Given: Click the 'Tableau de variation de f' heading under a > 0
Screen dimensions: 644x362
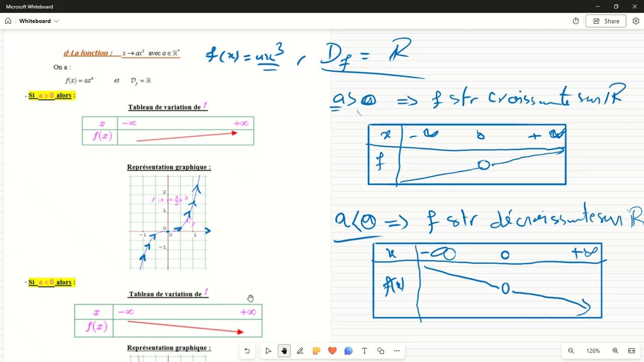Looking at the screenshot, I should pos(168,107).
